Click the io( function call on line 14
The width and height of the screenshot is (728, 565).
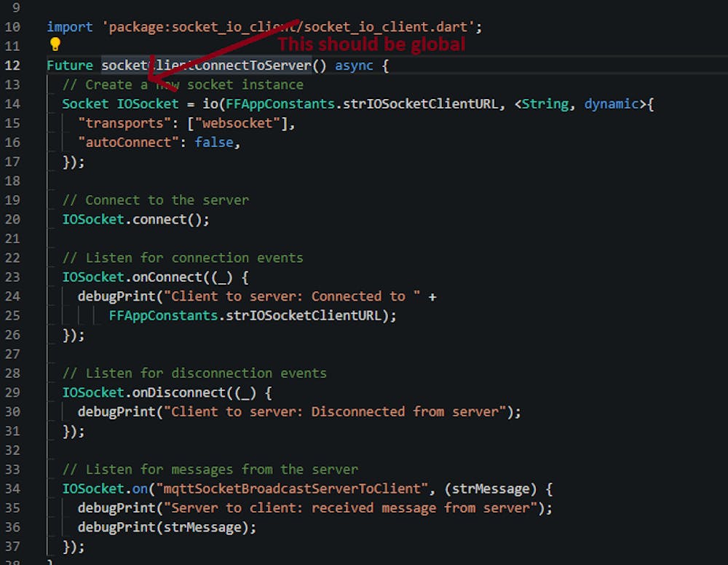214,104
